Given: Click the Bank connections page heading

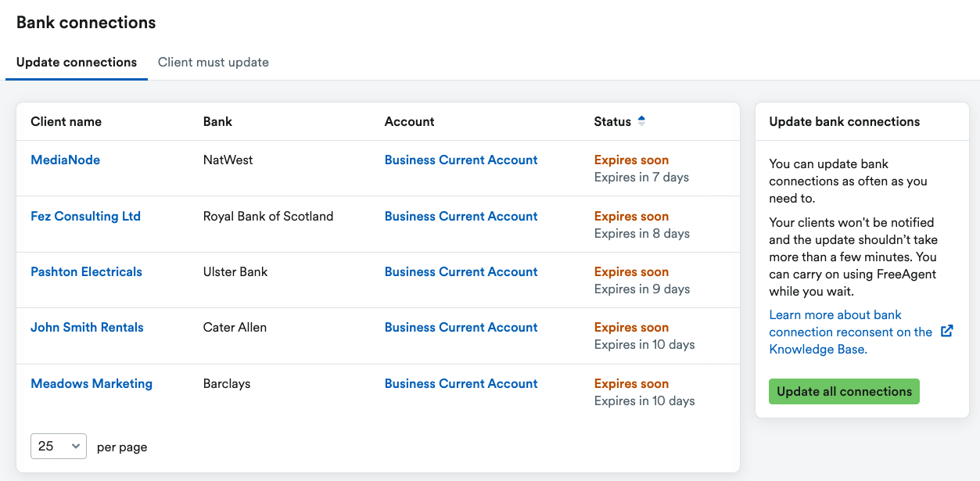Looking at the screenshot, I should tap(86, 23).
